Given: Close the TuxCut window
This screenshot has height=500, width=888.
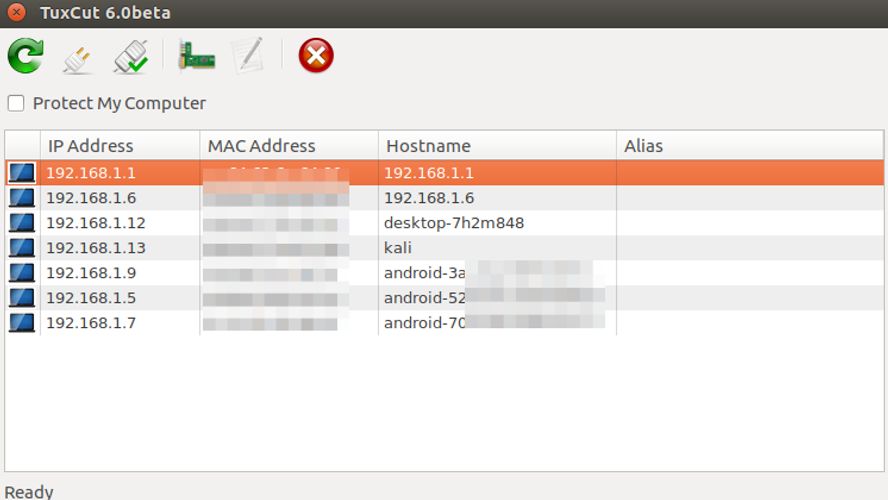Looking at the screenshot, I should point(16,13).
